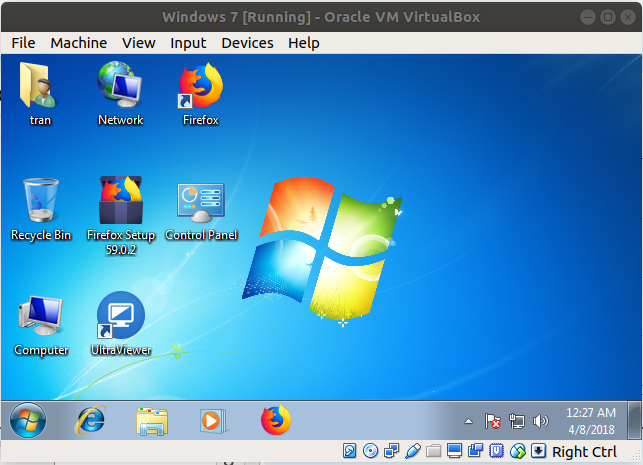Open the volume speaker tray icon
The width and height of the screenshot is (643, 465).
tap(540, 421)
